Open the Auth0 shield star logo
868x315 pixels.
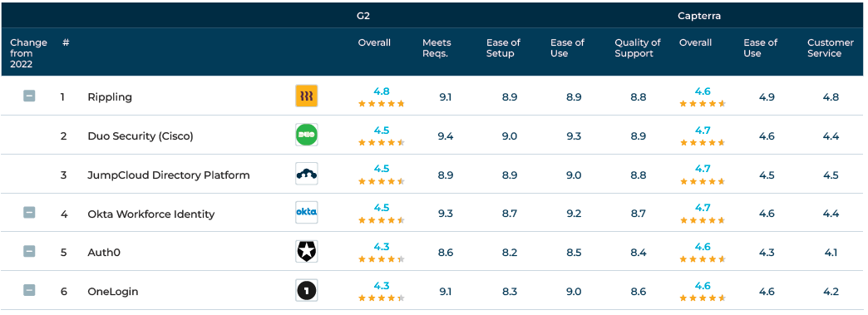306,251
